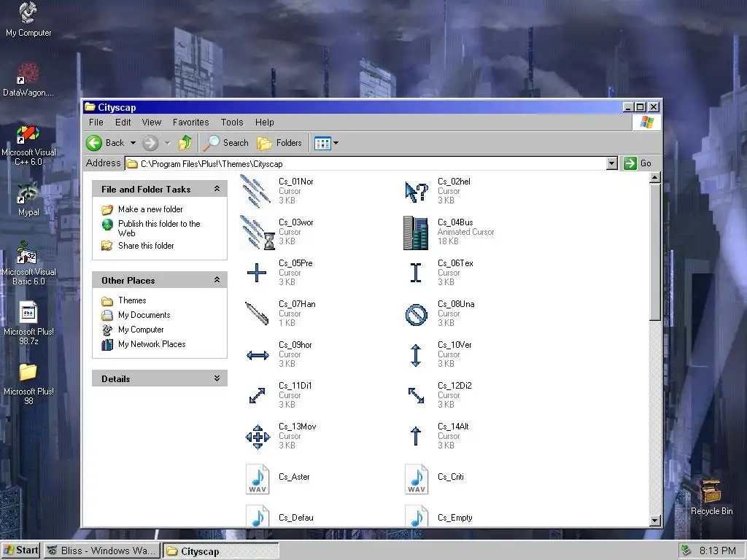This screenshot has width=747, height=560.
Task: Select the Cs_Aster WAV sound file icon
Action: coord(258,479)
